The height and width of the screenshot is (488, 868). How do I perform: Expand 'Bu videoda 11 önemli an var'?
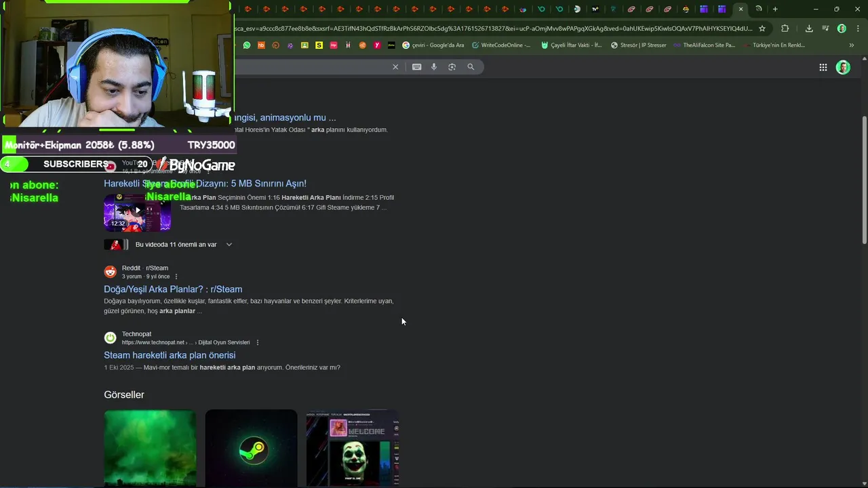229,244
